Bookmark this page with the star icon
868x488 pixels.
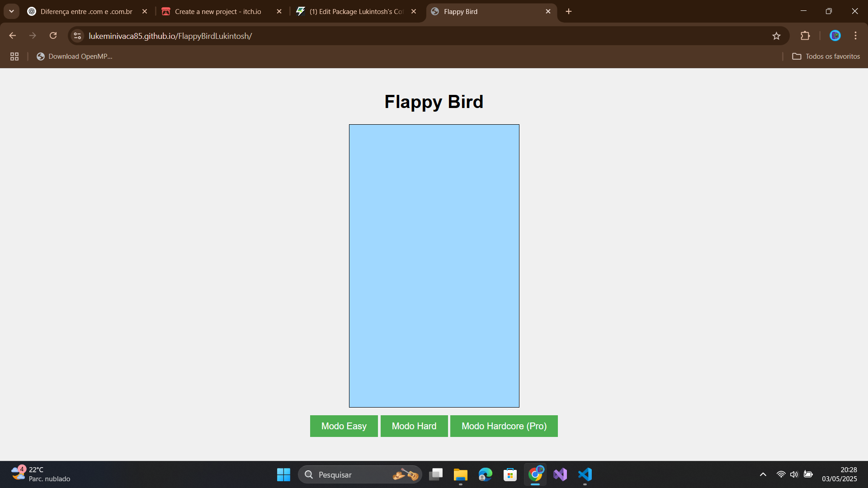click(x=776, y=36)
